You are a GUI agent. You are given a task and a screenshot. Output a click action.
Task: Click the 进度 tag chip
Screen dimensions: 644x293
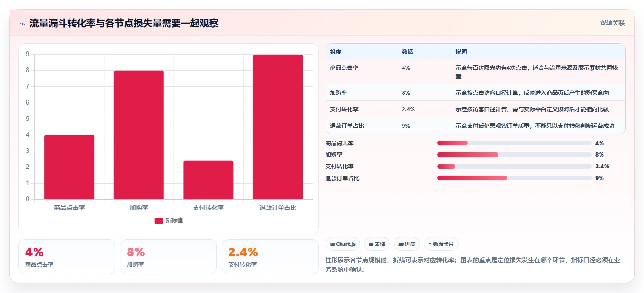(407, 244)
